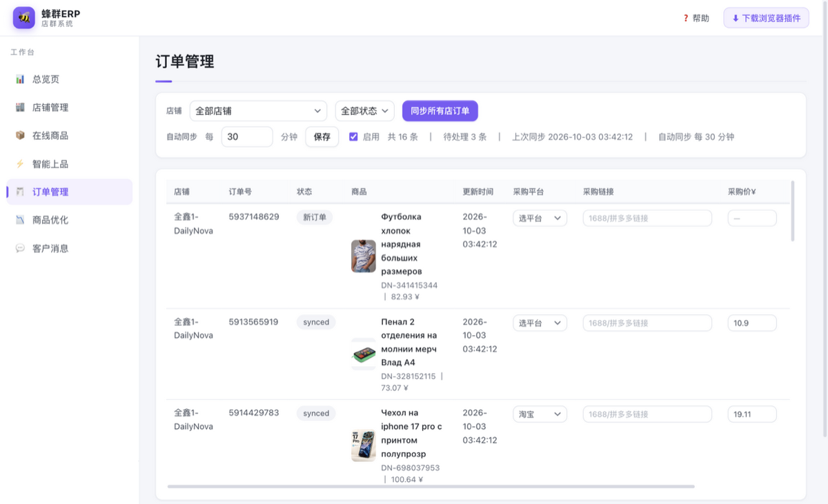Click order number 5914429783
This screenshot has height=504, width=828.
point(254,413)
